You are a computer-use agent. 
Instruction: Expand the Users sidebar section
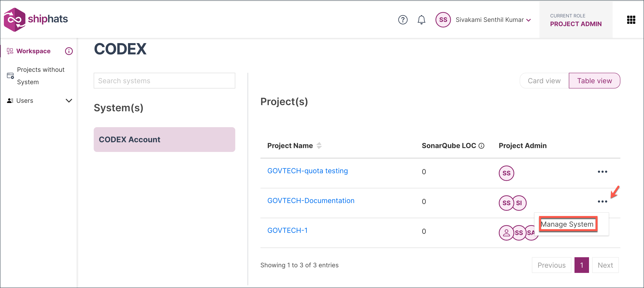coord(69,100)
